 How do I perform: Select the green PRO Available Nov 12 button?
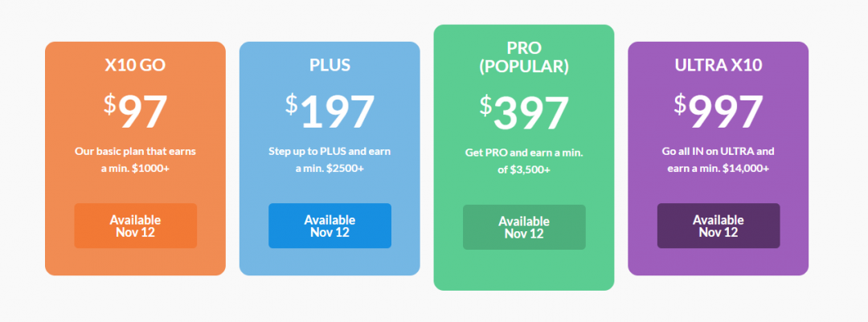point(524,227)
